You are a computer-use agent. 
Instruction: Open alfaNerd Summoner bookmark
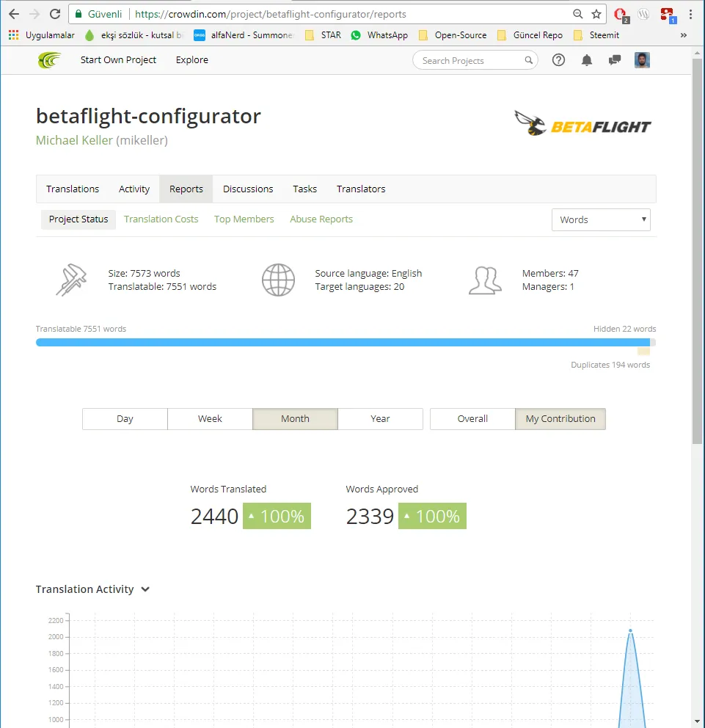point(244,34)
